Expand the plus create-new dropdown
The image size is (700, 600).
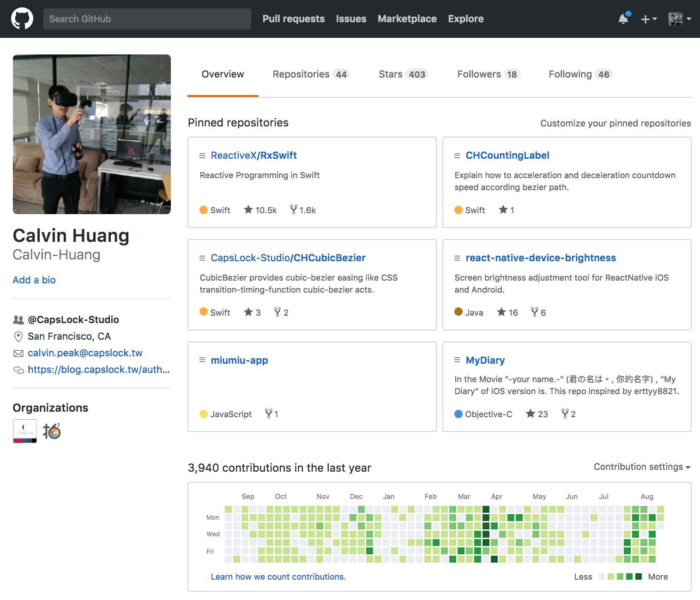(649, 19)
